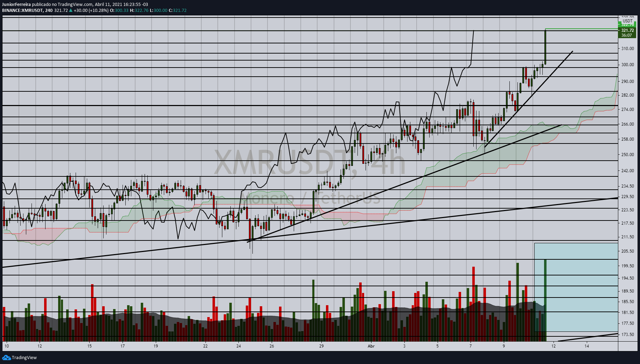Click the 36:07 candle countdown timer

627,35
